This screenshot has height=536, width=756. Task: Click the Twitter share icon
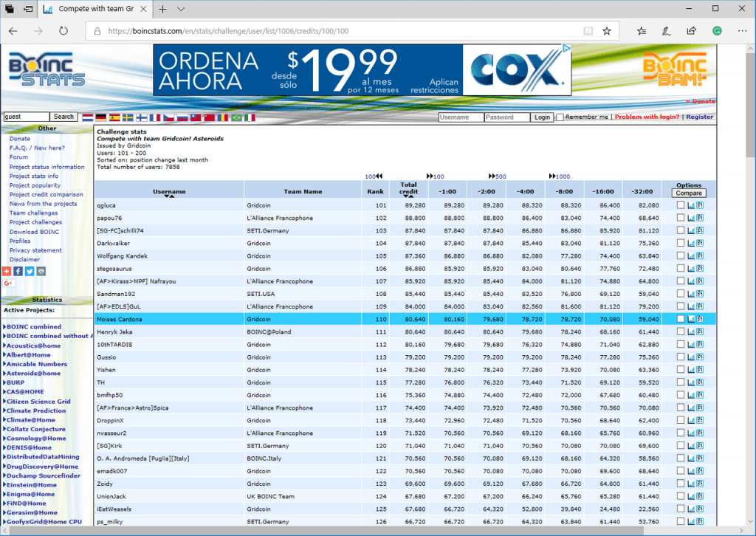[30, 272]
